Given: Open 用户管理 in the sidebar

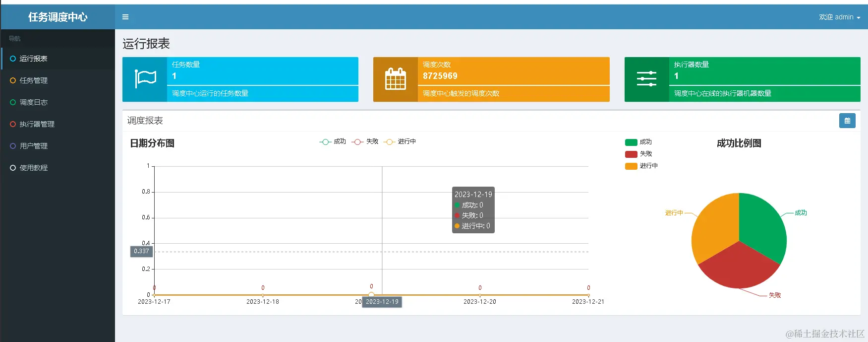Looking at the screenshot, I should (x=58, y=146).
